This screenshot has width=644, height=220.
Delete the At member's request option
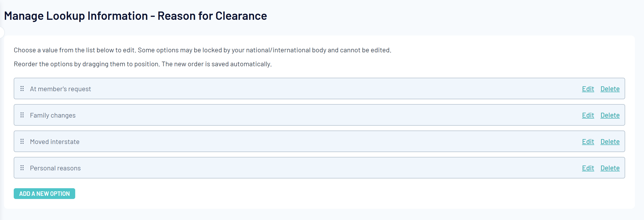(610, 89)
